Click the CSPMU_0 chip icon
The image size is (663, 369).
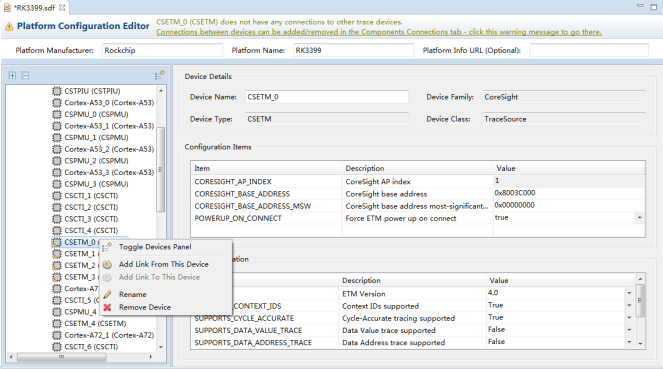(x=57, y=114)
